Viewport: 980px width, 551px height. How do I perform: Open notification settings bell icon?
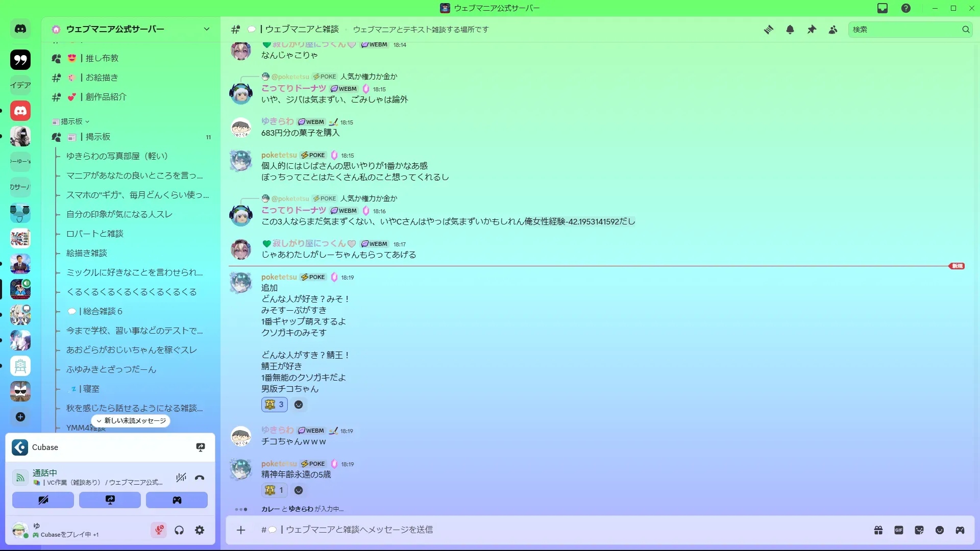tap(790, 30)
